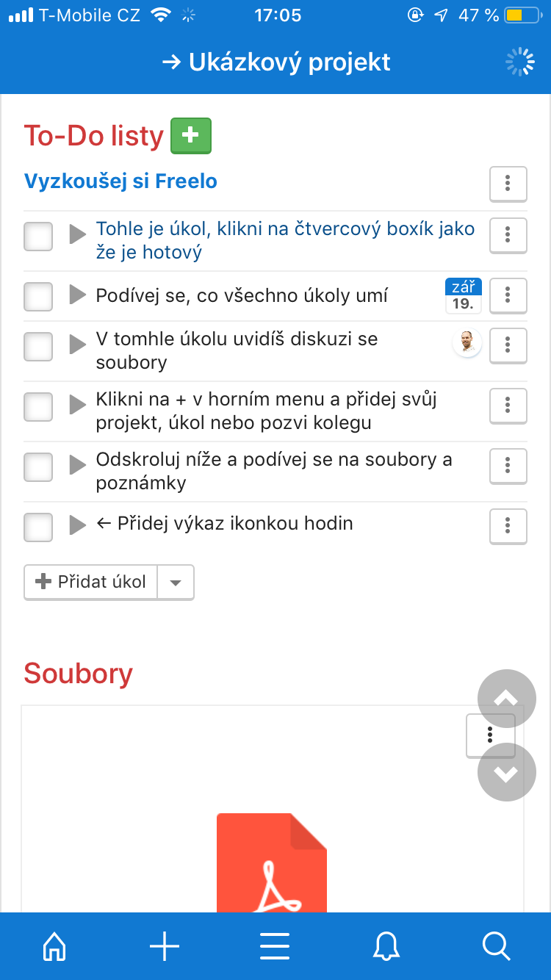Open search magnifier icon

click(x=497, y=946)
